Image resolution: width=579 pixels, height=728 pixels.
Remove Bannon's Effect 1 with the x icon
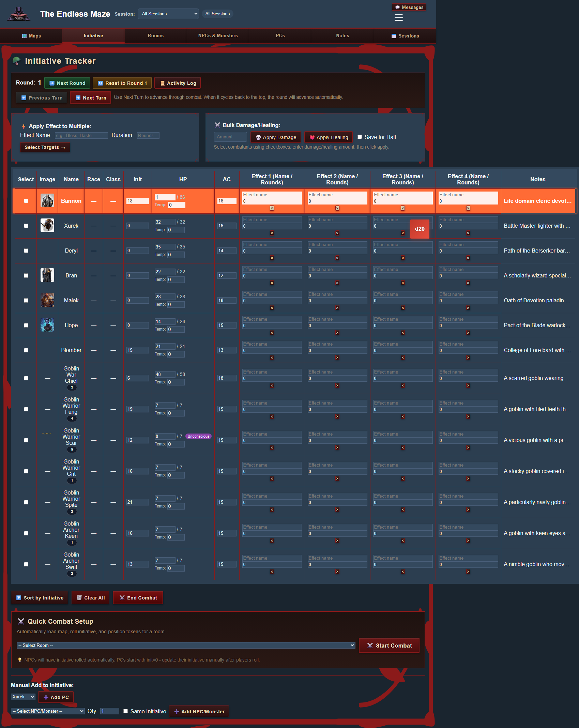click(272, 208)
